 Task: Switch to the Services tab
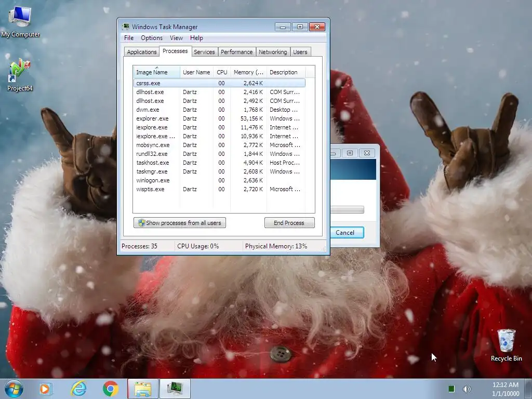point(204,52)
